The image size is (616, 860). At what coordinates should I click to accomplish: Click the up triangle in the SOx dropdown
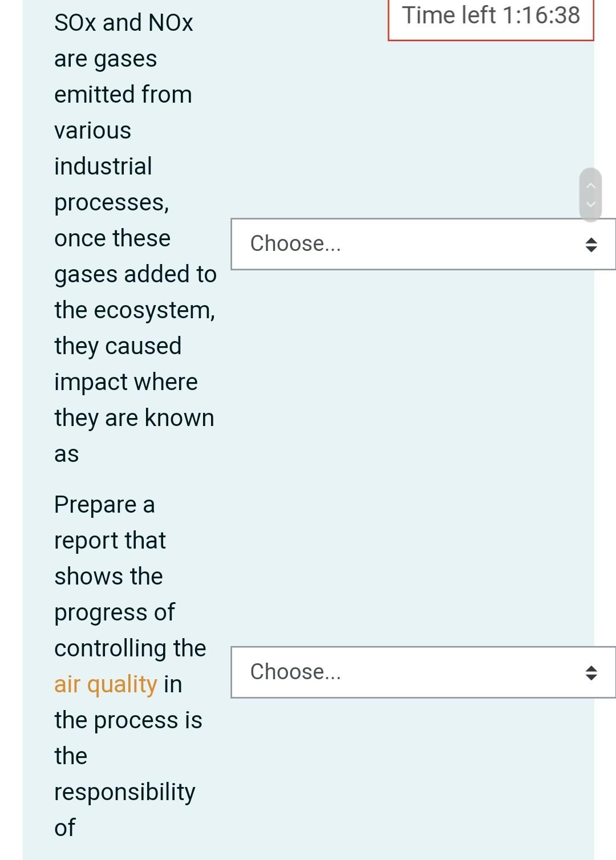pos(591,240)
